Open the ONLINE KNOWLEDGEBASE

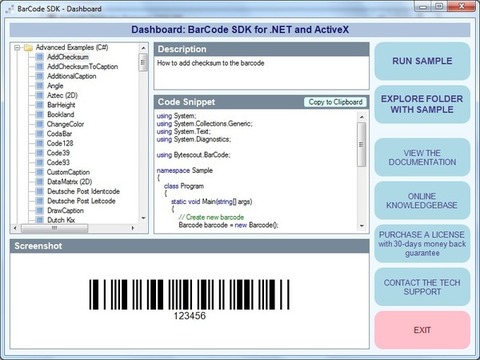[x=422, y=201]
